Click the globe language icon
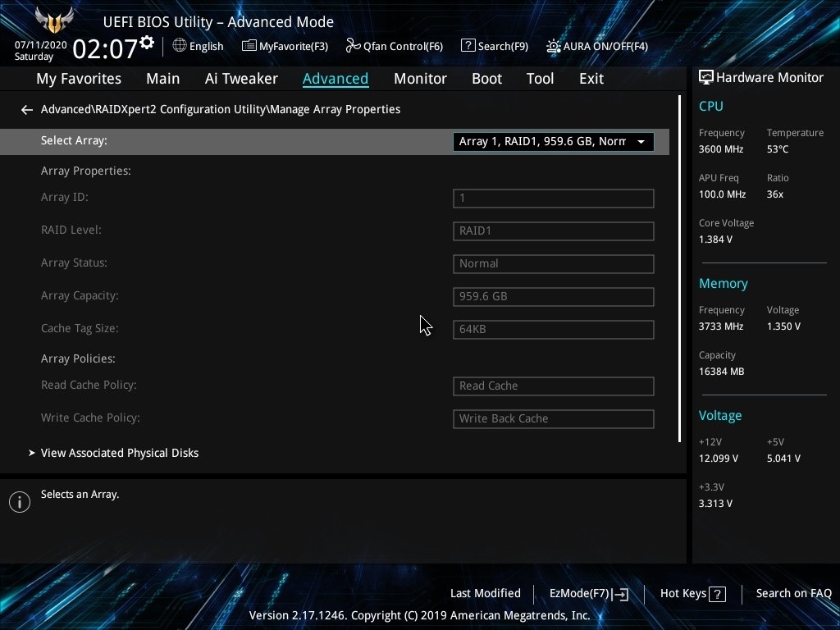 180,46
